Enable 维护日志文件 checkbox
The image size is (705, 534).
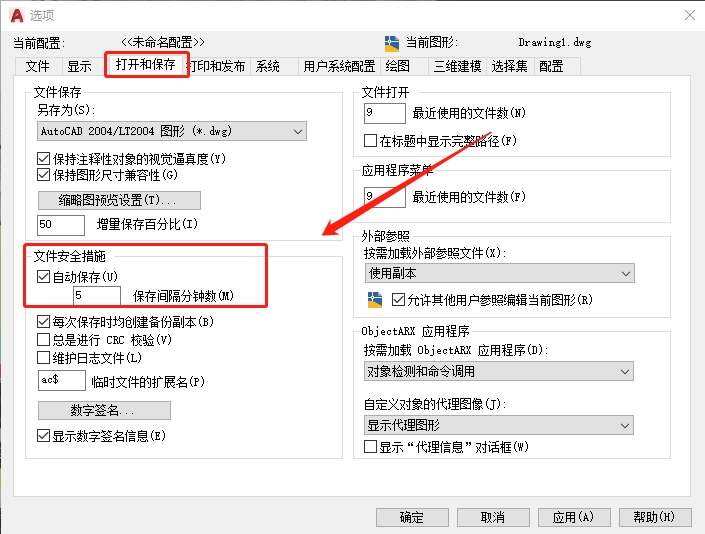pos(43,358)
